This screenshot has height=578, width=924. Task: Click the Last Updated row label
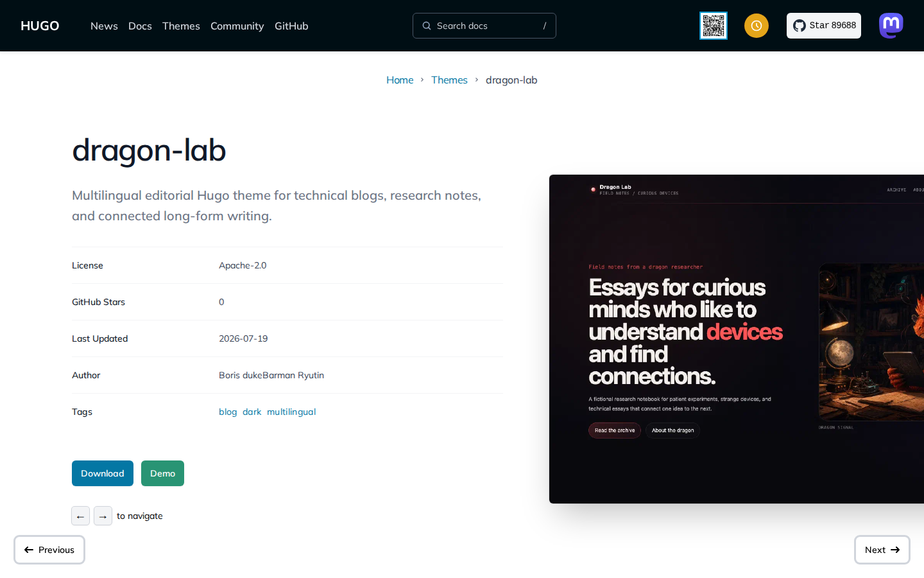(99, 338)
